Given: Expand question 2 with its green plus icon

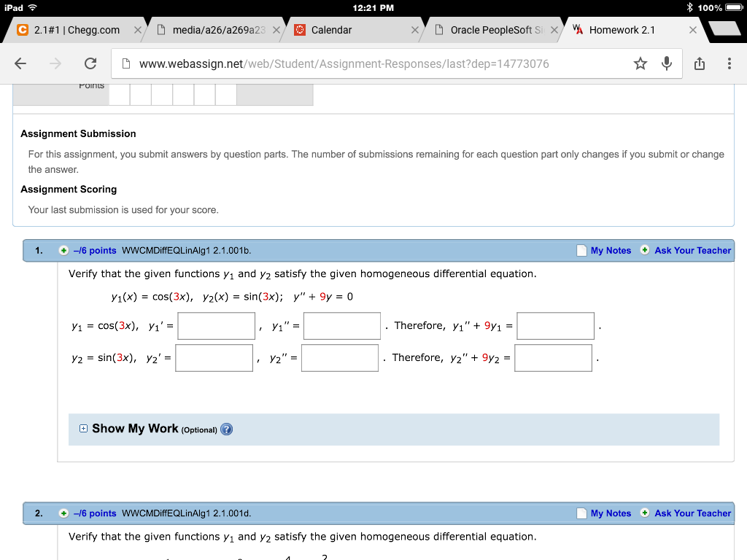Looking at the screenshot, I should pyautogui.click(x=64, y=513).
